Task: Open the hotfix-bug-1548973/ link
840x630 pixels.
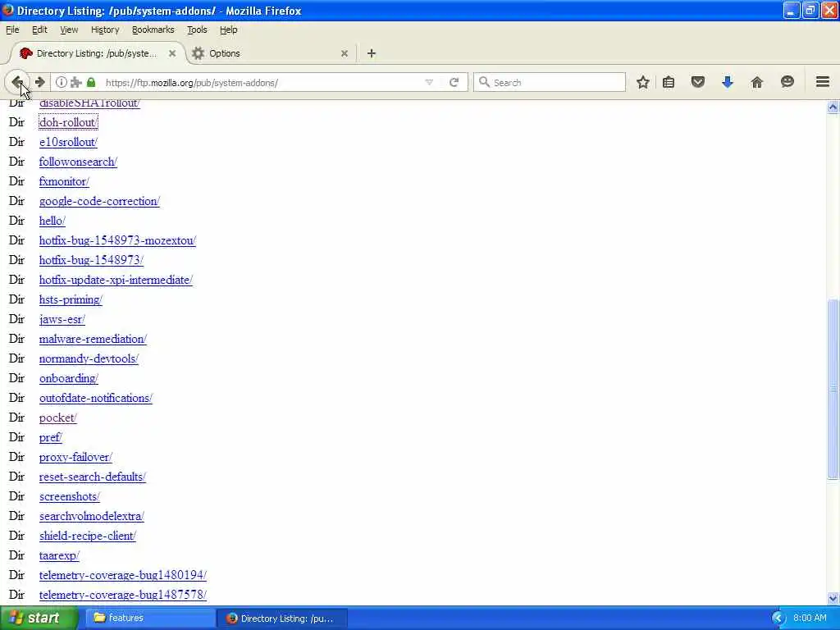Action: (x=91, y=260)
